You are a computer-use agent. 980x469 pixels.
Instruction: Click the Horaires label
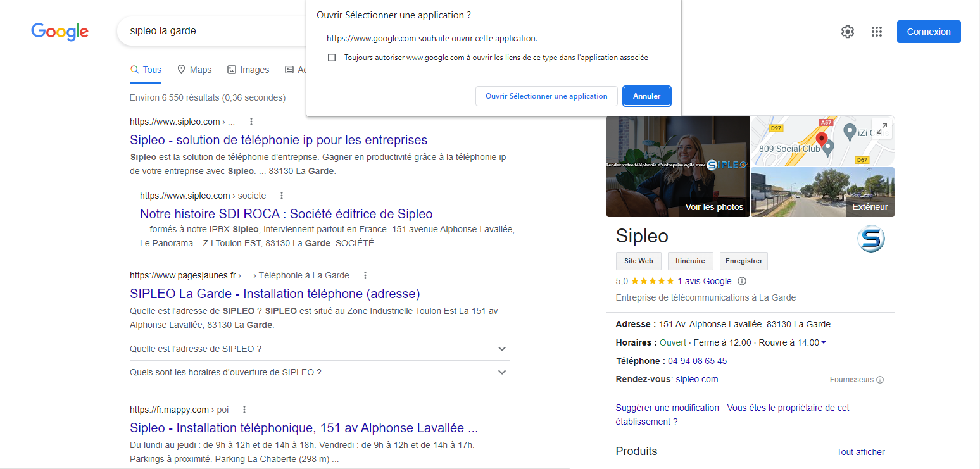[636, 342]
